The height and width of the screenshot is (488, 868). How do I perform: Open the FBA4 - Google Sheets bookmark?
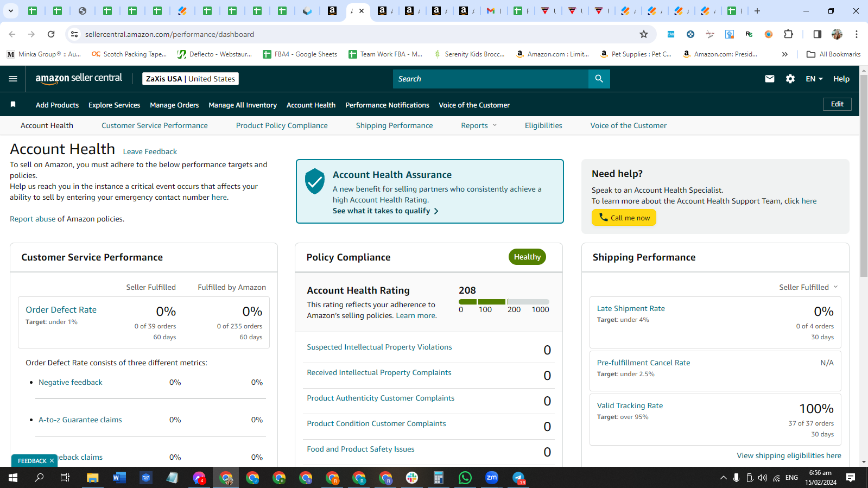(x=300, y=54)
